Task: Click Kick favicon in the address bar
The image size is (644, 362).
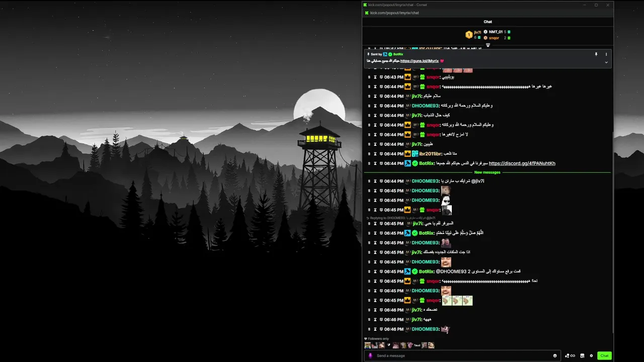Action: [x=366, y=13]
